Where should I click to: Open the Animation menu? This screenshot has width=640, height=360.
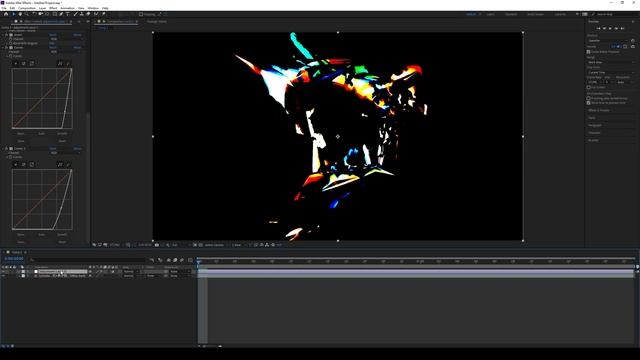point(67,8)
